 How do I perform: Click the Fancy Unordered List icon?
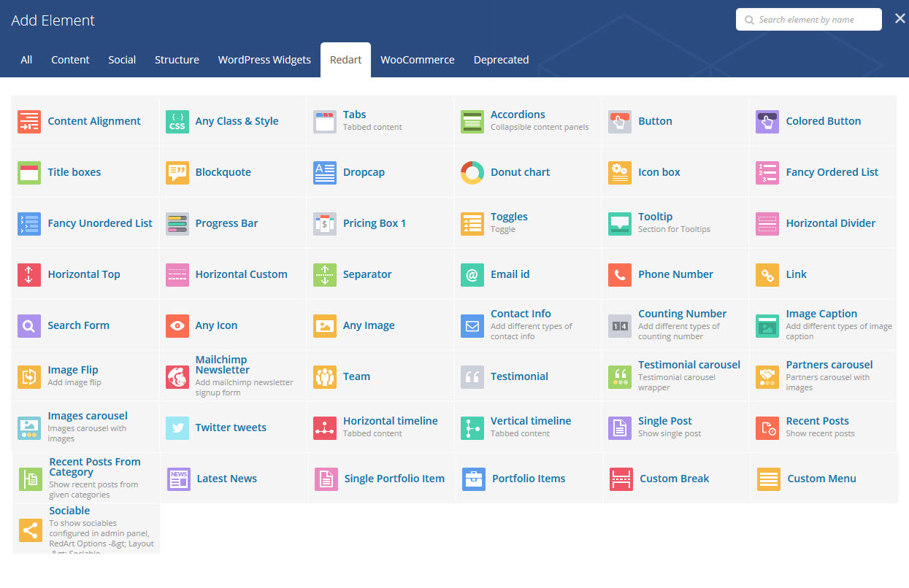point(29,224)
